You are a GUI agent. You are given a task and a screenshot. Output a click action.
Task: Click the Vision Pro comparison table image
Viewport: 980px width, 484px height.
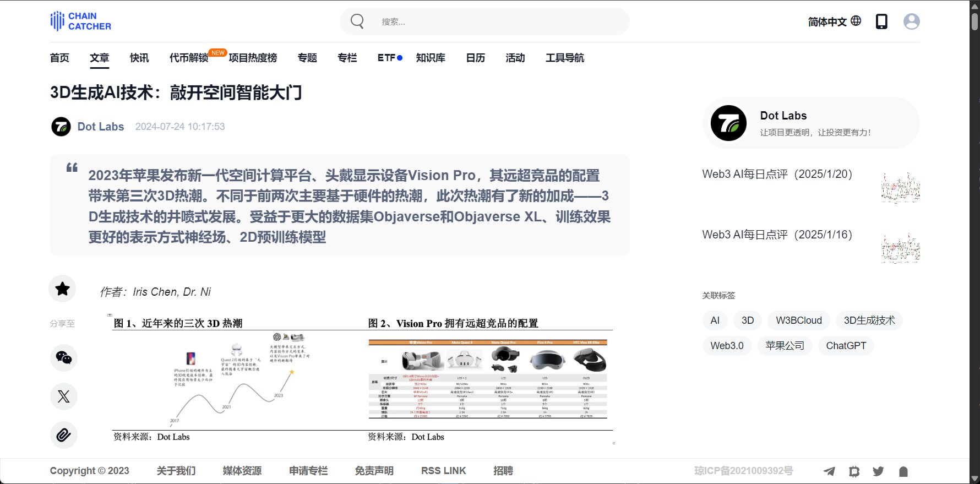pyautogui.click(x=488, y=379)
